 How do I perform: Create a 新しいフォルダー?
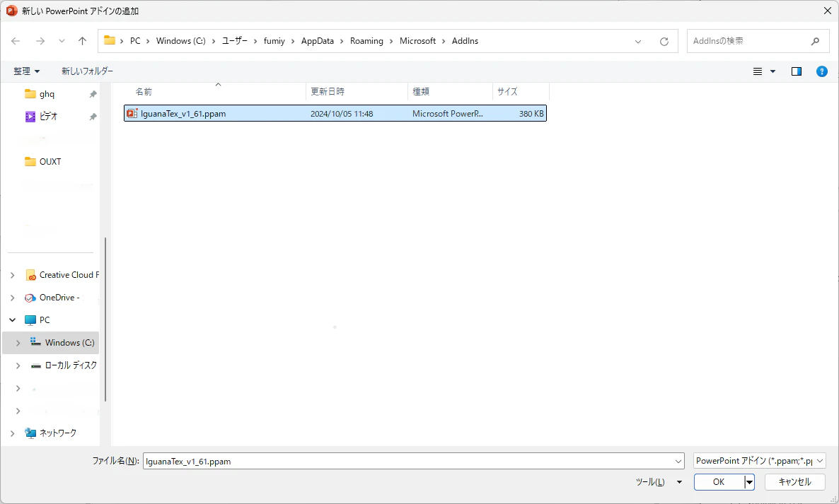click(87, 71)
